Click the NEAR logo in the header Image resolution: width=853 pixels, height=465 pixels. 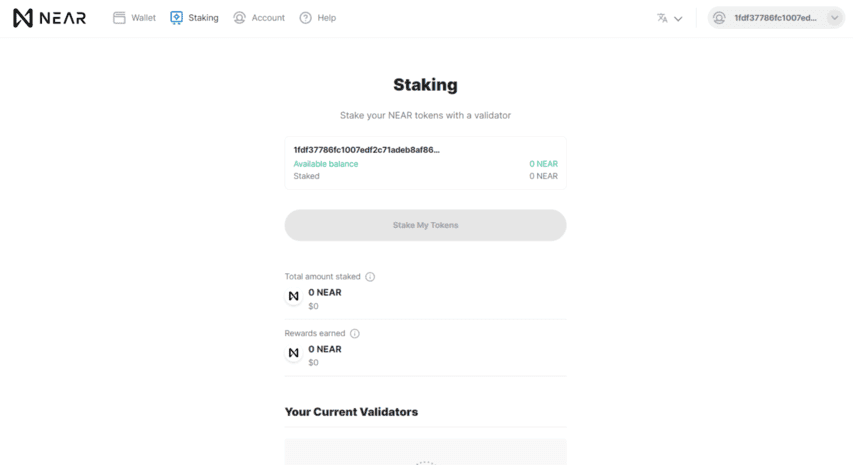(50, 18)
